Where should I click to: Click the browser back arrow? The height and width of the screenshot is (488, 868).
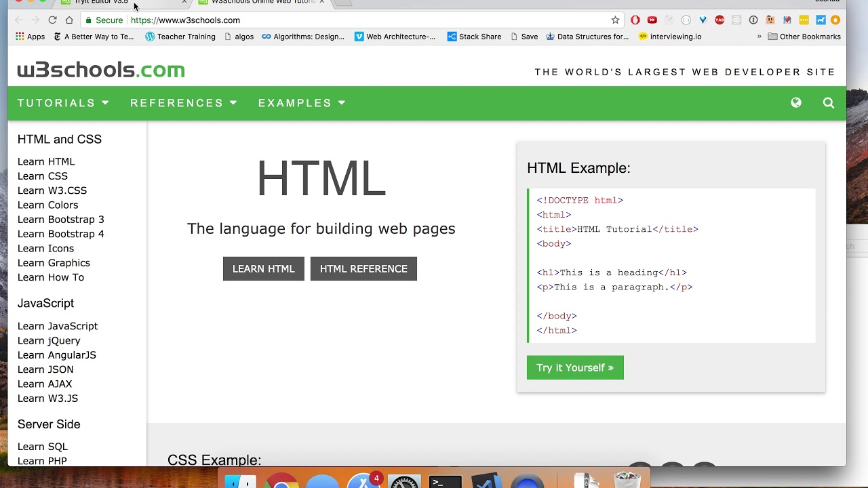click(x=19, y=20)
